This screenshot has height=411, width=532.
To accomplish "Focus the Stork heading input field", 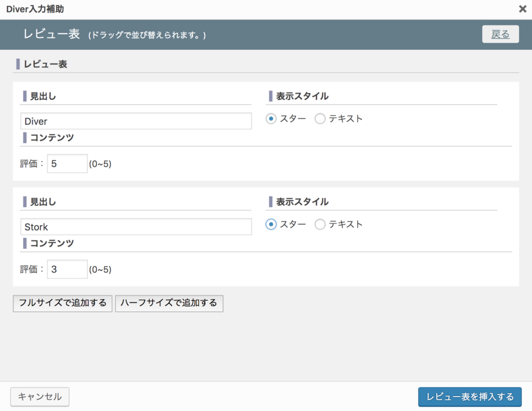I will point(136,227).
